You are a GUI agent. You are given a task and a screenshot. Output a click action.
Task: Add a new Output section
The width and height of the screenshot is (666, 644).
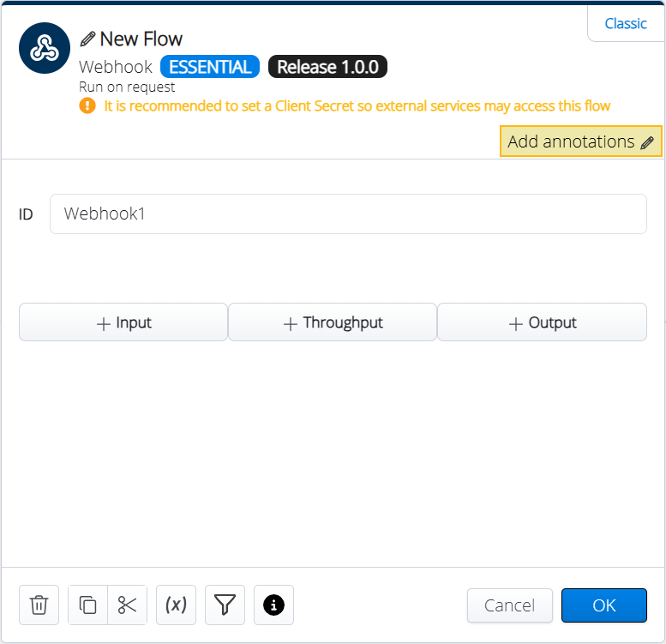(x=542, y=323)
